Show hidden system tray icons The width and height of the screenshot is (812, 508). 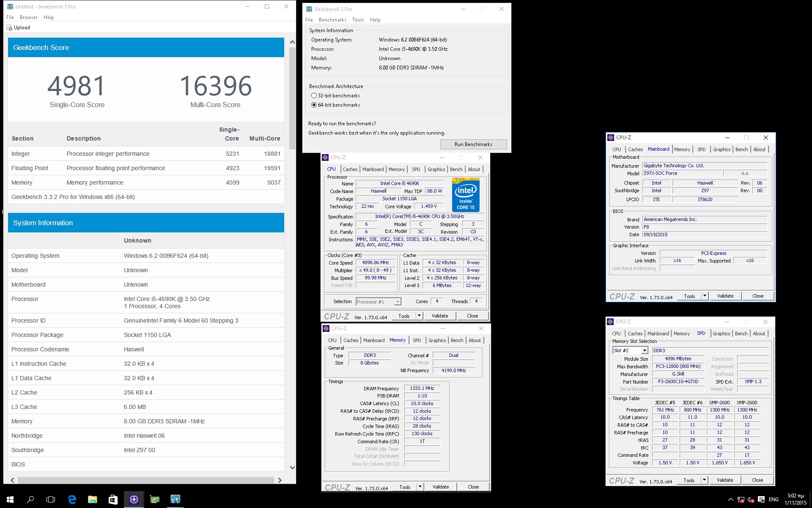730,500
